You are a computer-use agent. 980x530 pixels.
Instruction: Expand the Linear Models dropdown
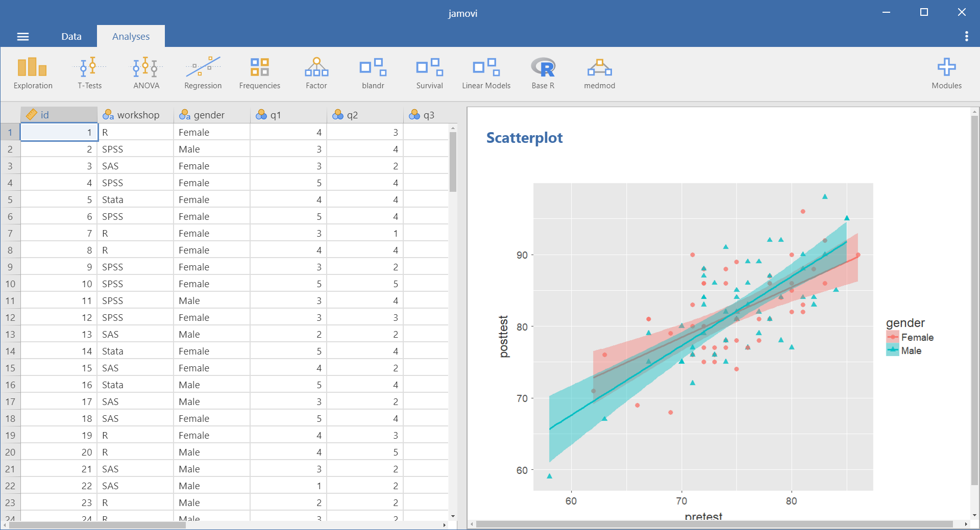[x=486, y=73]
